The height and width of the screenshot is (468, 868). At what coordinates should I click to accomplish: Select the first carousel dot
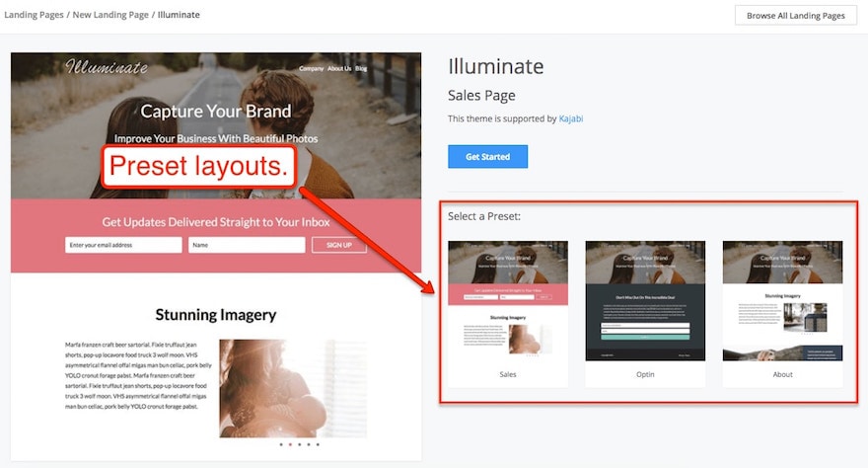[281, 444]
